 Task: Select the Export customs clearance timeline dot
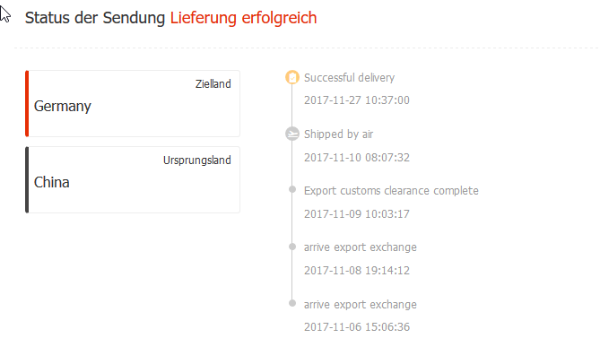point(292,189)
